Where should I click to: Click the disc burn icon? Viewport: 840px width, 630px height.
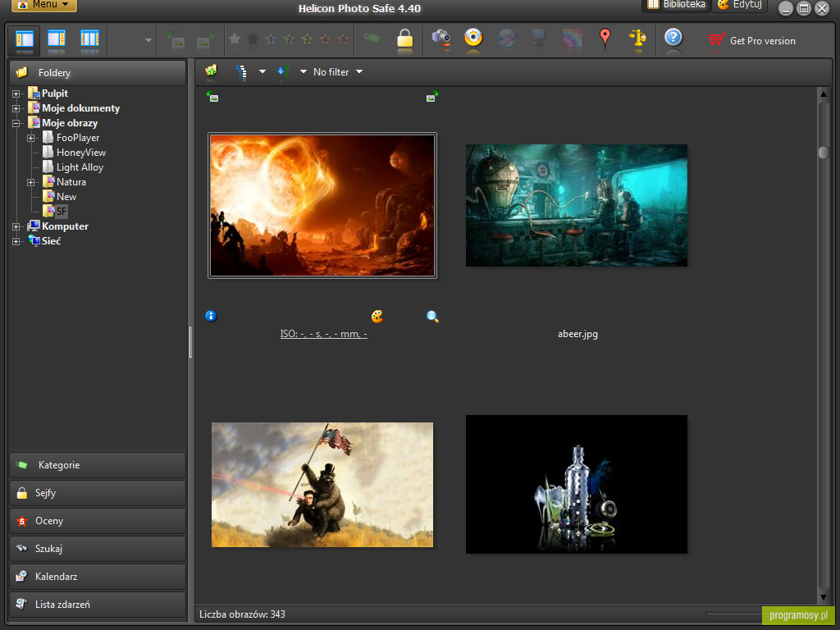pos(473,38)
